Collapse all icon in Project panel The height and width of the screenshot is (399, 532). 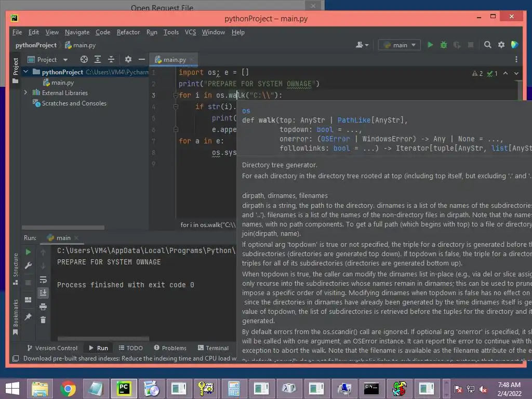click(x=111, y=59)
